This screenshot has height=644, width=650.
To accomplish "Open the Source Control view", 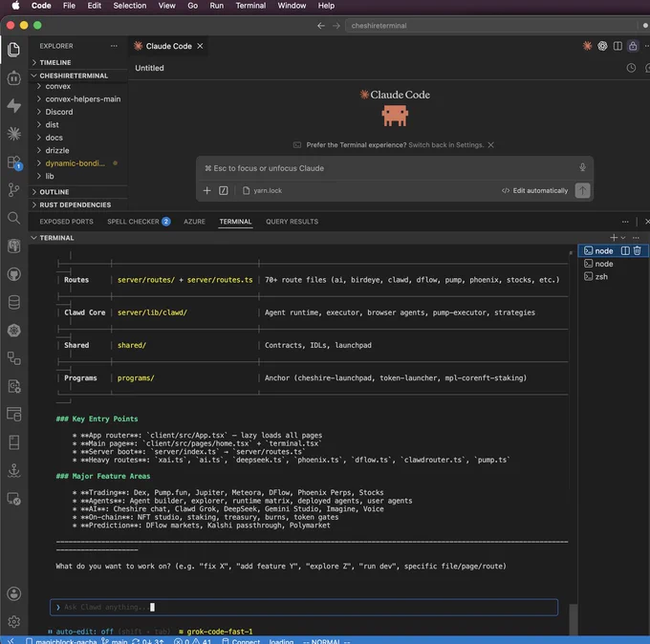I will click(x=13, y=190).
